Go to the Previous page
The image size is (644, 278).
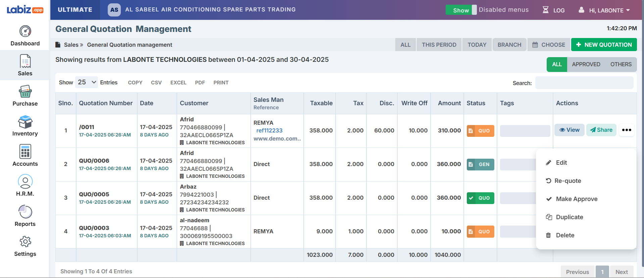click(577, 272)
